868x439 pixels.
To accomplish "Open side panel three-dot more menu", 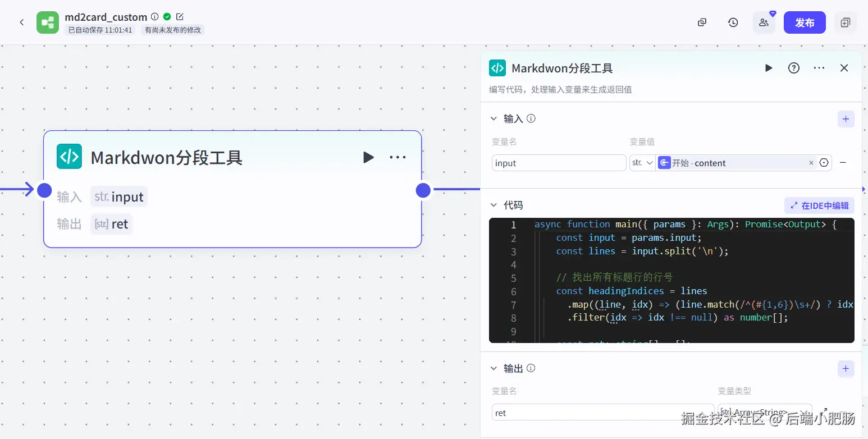I will point(819,68).
